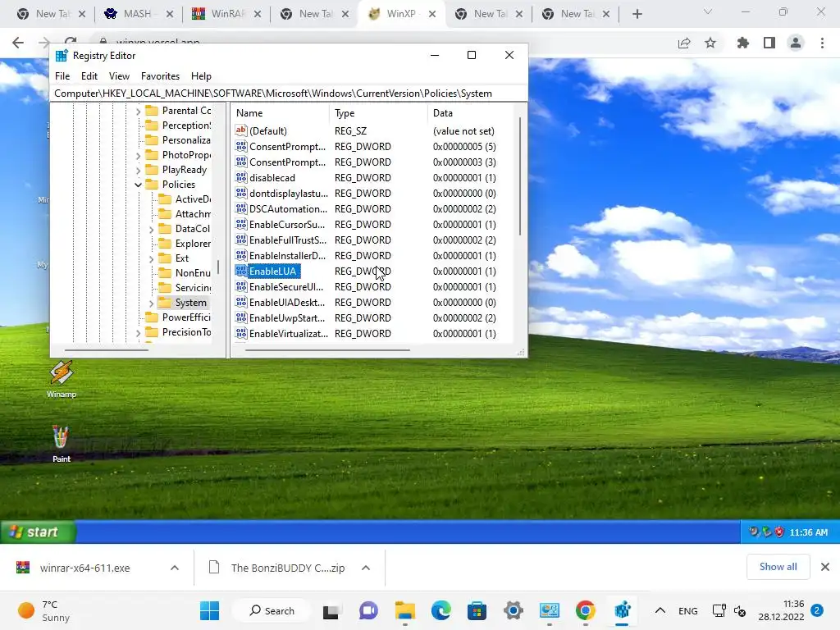Select the Servicing folder icon
Viewport: 840px width, 630px height.
click(x=165, y=288)
